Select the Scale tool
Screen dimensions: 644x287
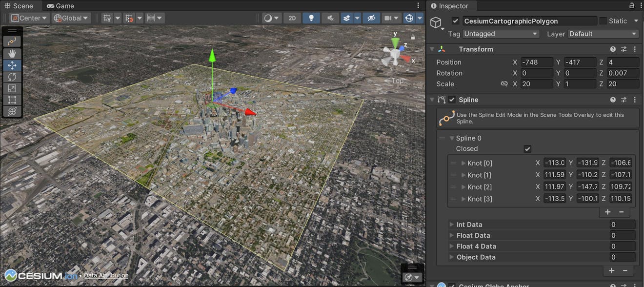[12, 88]
